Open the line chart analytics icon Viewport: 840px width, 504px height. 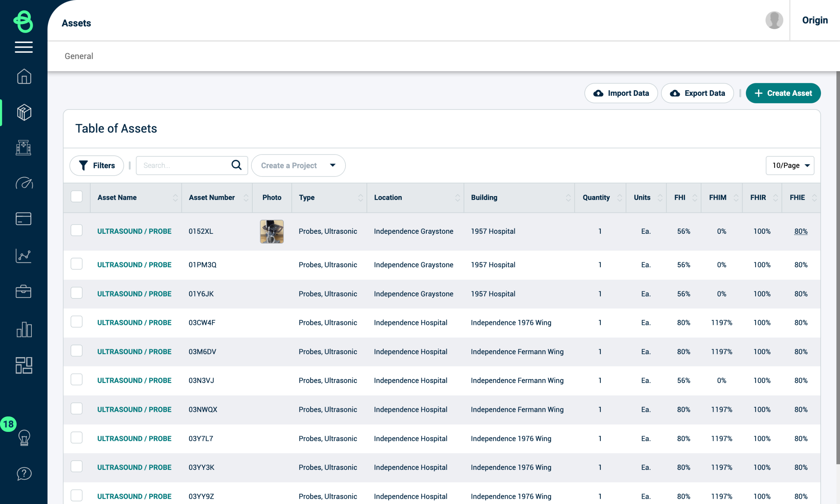(23, 255)
